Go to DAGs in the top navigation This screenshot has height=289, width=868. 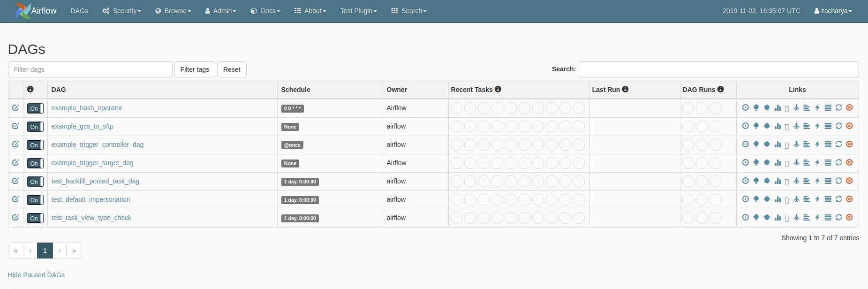coord(79,11)
